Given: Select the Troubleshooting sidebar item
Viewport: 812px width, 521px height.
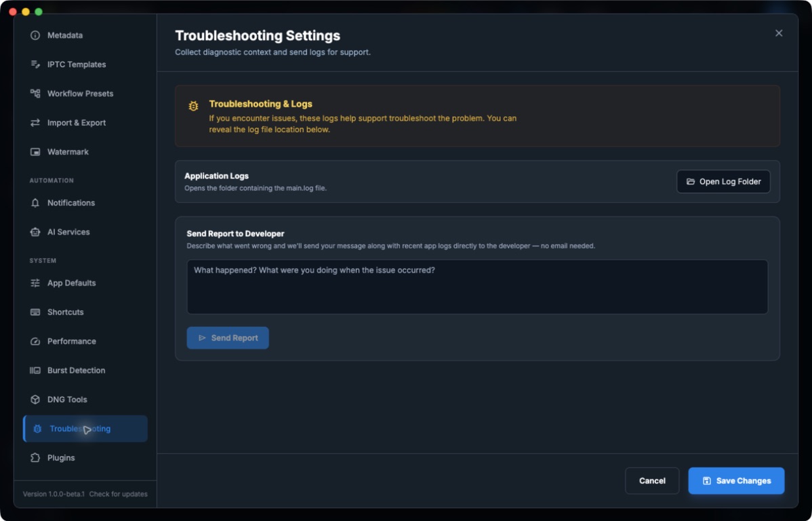Looking at the screenshot, I should pyautogui.click(x=85, y=429).
